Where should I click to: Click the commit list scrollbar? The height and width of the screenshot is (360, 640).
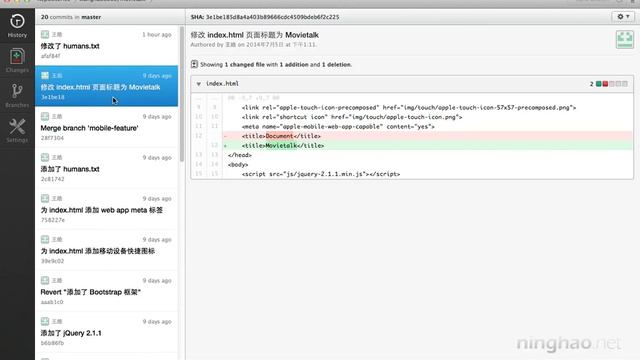tap(182, 94)
